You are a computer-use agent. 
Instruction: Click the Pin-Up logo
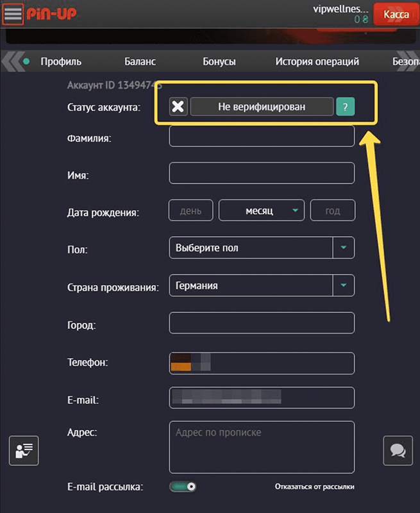[x=51, y=13]
